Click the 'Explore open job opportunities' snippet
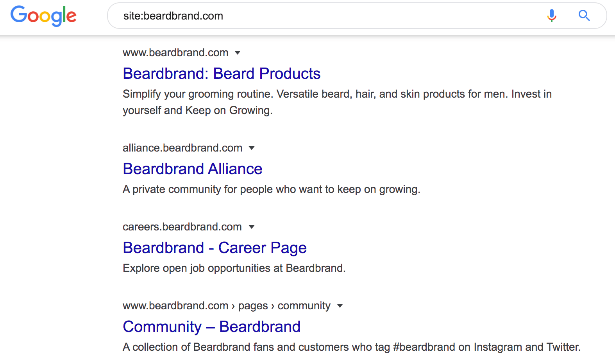Image resolution: width=615 pixels, height=364 pixels. click(234, 268)
